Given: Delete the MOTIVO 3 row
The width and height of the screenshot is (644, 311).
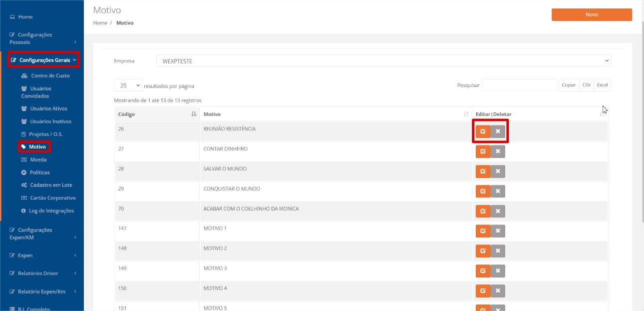Looking at the screenshot, I should click(x=498, y=271).
